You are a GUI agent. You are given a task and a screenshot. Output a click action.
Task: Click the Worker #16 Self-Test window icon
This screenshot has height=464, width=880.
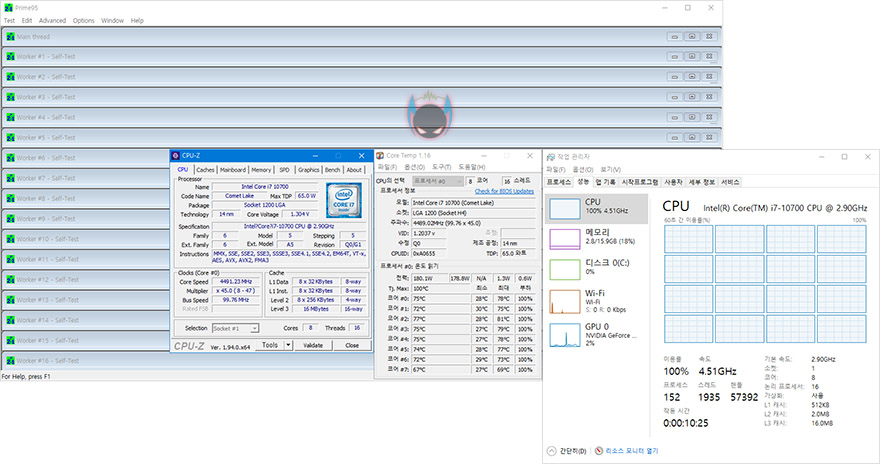pos(10,361)
